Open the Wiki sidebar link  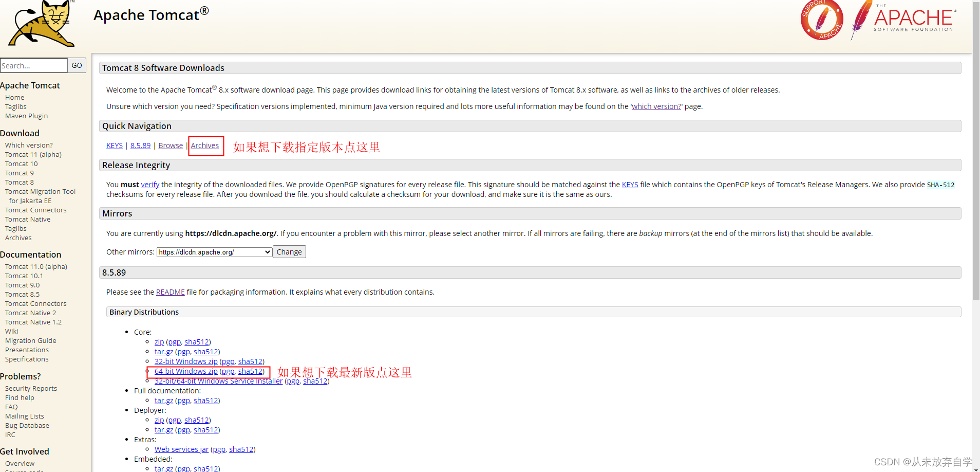11,332
